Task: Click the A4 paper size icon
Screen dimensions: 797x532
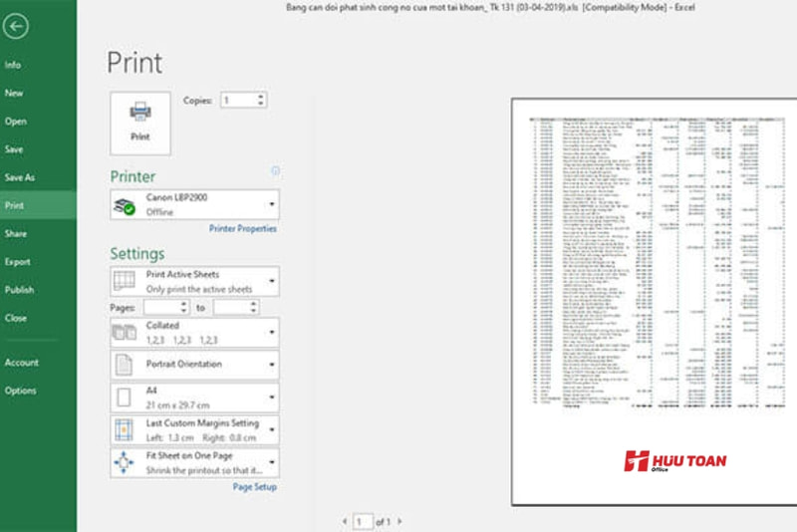Action: (x=125, y=398)
